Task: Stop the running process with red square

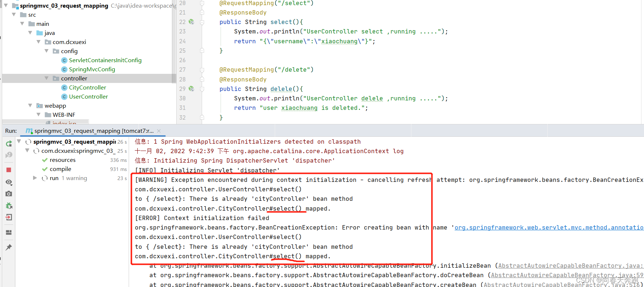Action: pyautogui.click(x=9, y=170)
